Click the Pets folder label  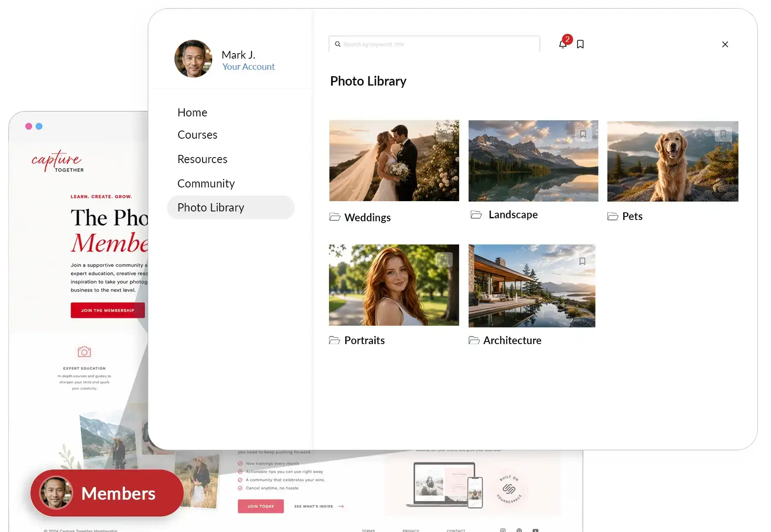click(x=632, y=216)
